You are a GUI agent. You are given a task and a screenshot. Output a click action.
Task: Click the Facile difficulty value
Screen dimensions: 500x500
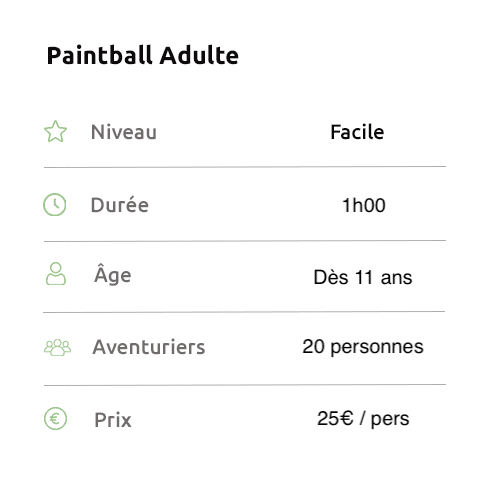(357, 132)
